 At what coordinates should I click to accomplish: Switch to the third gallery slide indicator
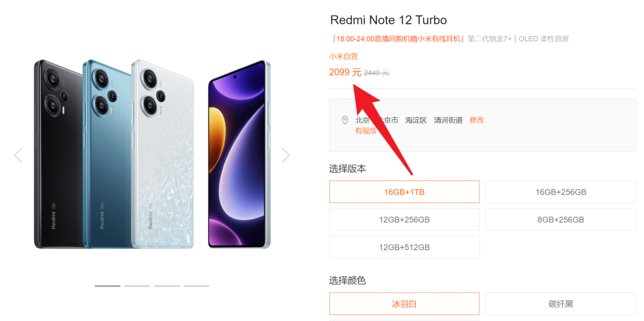click(x=167, y=286)
